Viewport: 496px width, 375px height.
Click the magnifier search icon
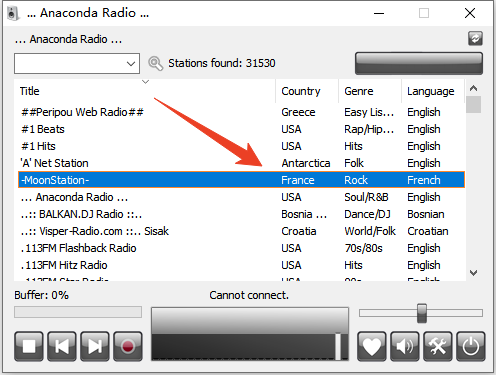click(155, 63)
